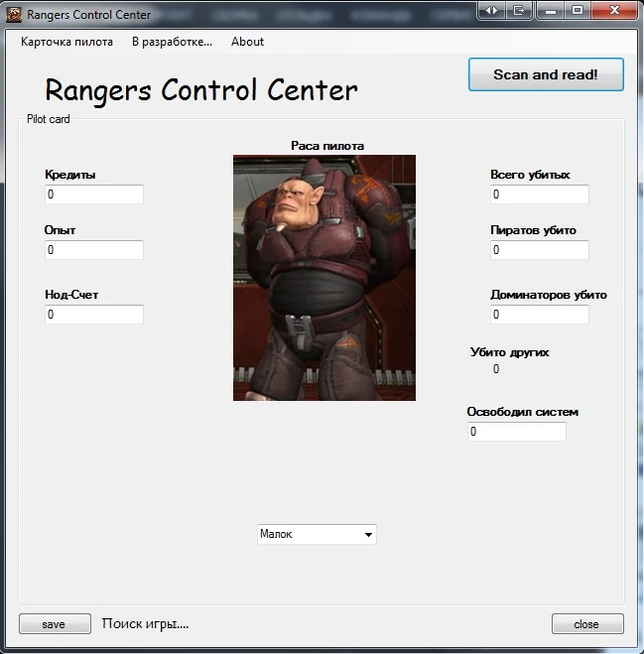Expand the Малок race dropdown

[368, 534]
